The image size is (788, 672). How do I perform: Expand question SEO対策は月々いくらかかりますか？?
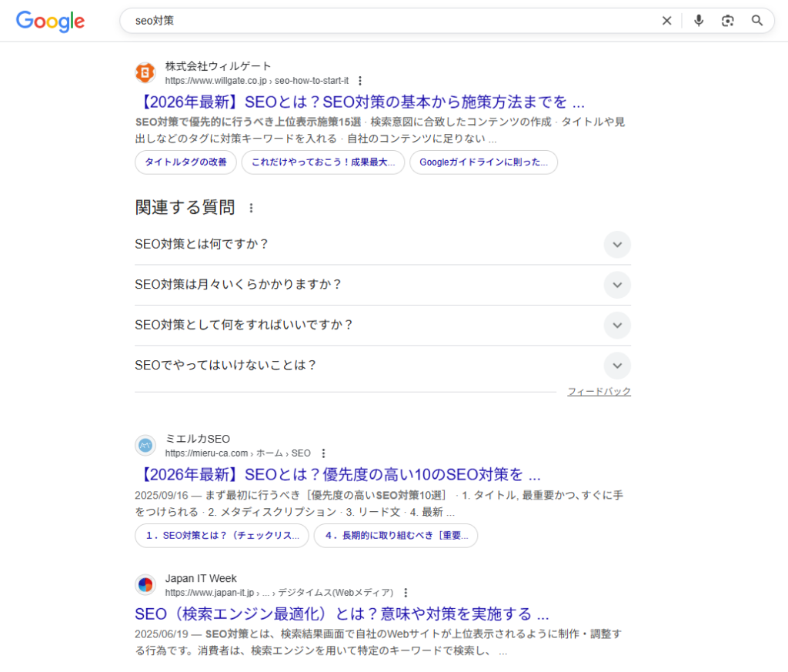coord(616,285)
